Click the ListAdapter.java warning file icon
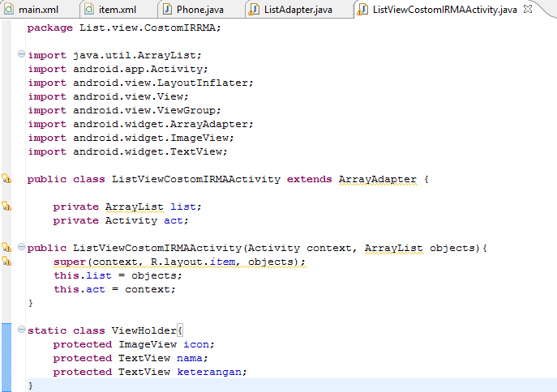The image size is (557, 392). click(x=254, y=9)
